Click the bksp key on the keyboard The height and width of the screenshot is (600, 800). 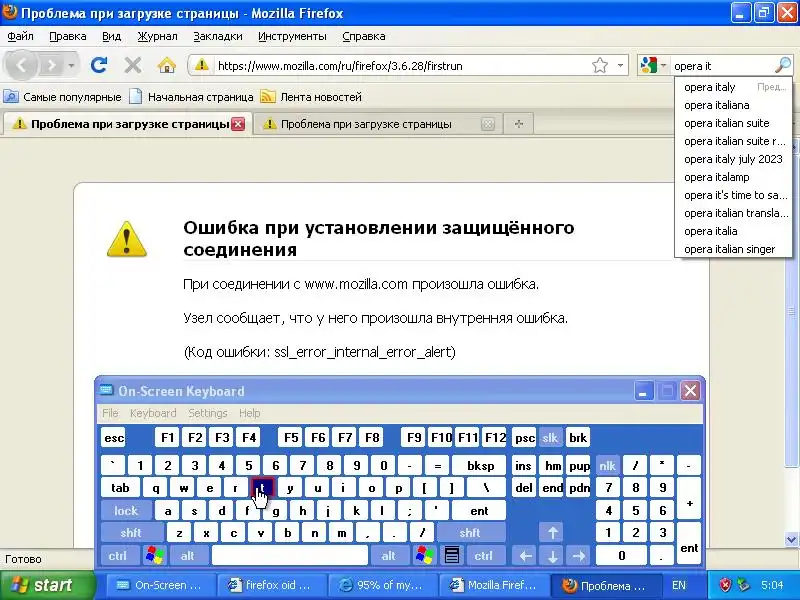pyautogui.click(x=480, y=465)
